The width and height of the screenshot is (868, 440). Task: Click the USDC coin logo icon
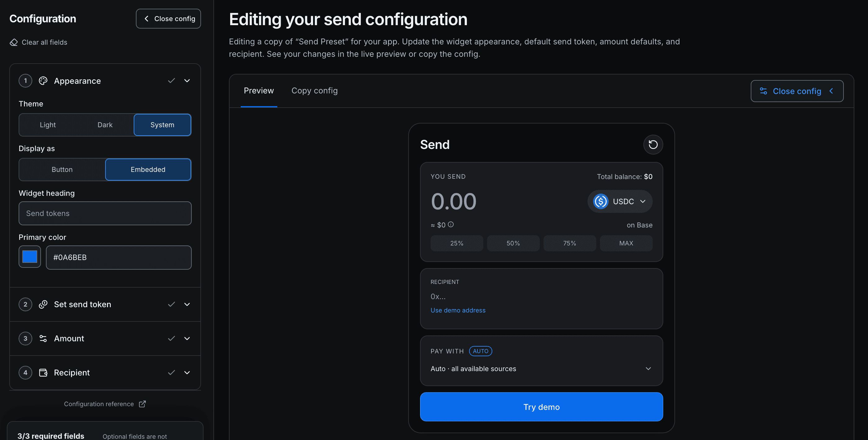[601, 201]
